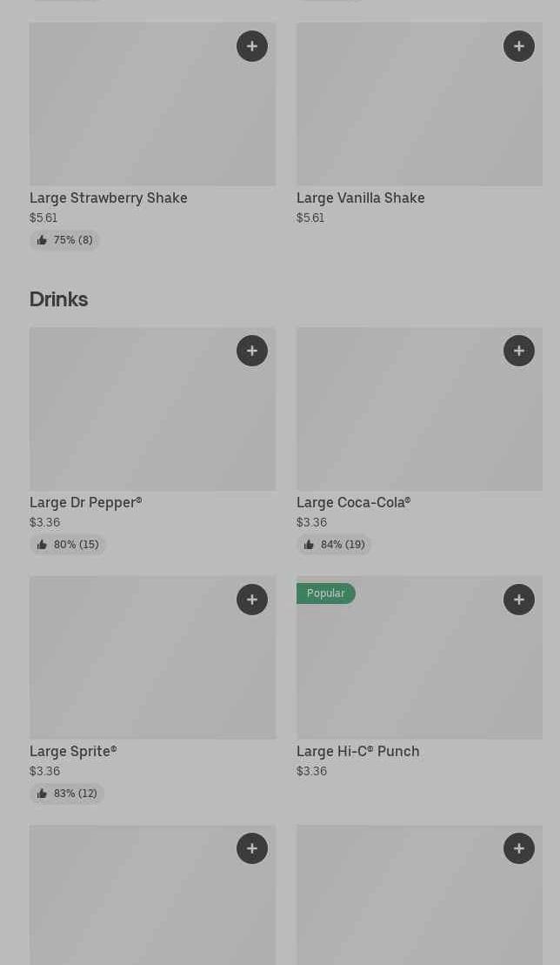Screen dimensions: 560x965
Task: Click Large Dr Pepper 80% rating badge
Action: pyautogui.click(x=68, y=545)
